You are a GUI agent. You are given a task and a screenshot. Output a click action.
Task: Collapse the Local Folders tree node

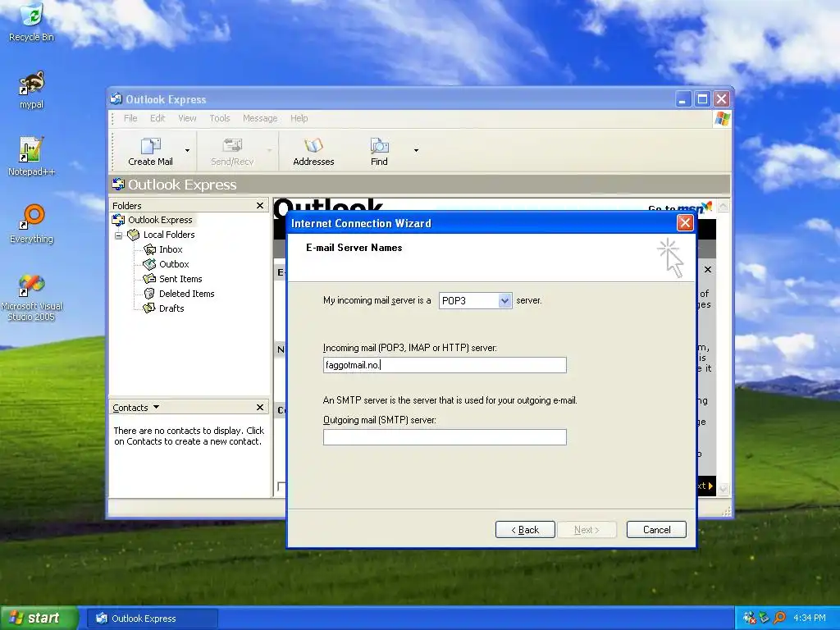pos(118,235)
